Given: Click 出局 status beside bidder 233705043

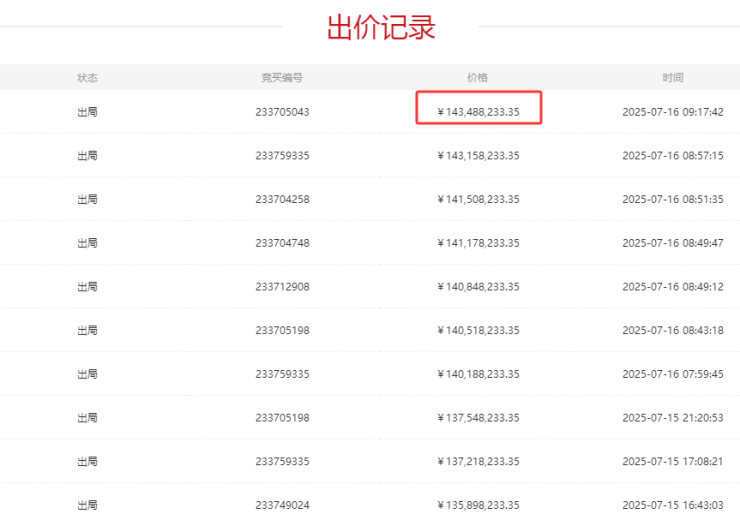Looking at the screenshot, I should [87, 112].
